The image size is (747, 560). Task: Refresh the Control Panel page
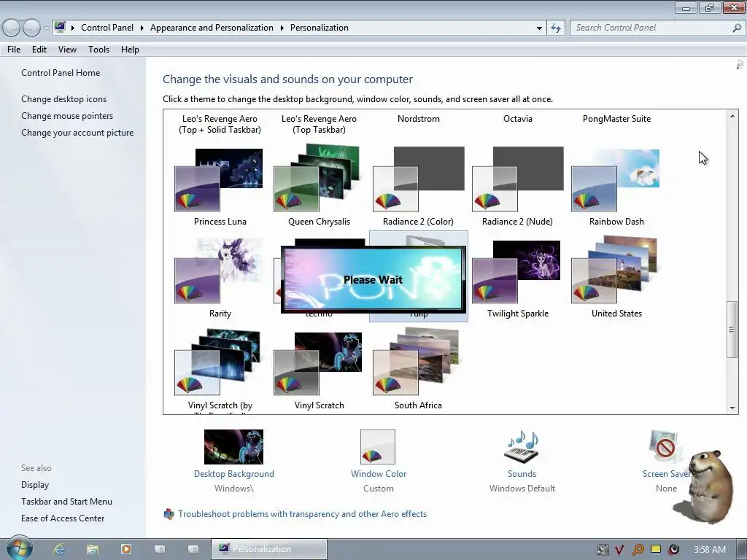pyautogui.click(x=555, y=28)
